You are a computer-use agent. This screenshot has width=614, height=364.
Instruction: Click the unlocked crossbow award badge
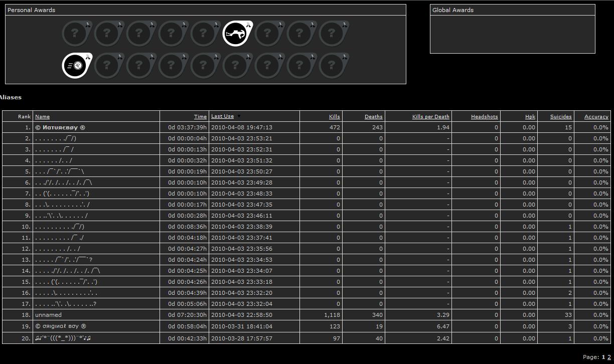pyautogui.click(x=236, y=34)
